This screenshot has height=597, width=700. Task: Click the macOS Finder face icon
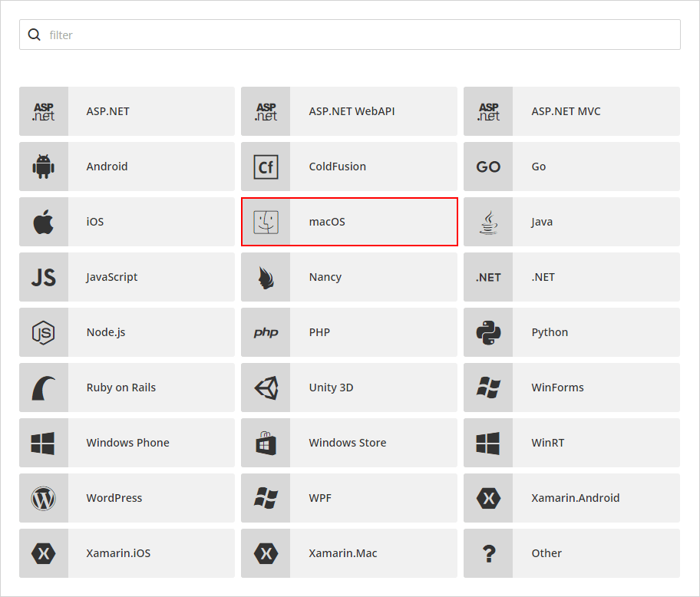[266, 222]
